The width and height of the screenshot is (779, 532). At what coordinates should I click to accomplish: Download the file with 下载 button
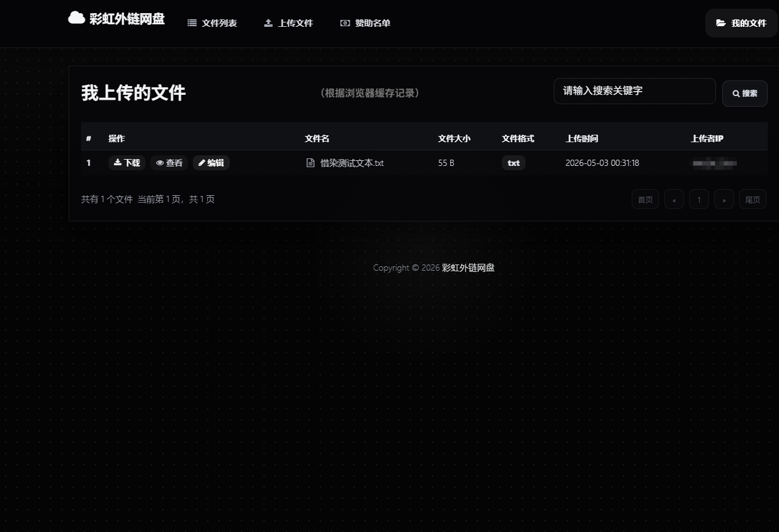click(127, 163)
